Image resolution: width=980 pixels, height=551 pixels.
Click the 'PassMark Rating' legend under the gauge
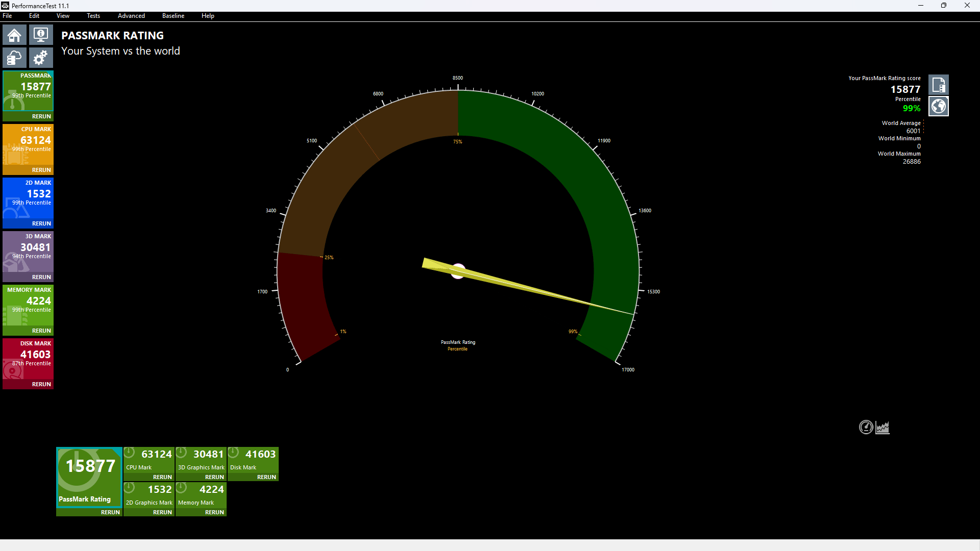pyautogui.click(x=458, y=342)
